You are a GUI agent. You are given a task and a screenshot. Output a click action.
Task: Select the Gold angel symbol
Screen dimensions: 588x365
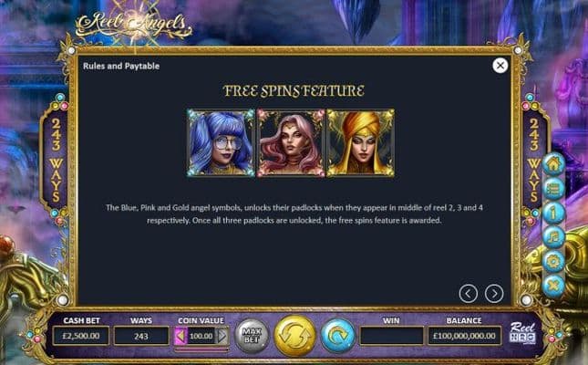(x=361, y=142)
